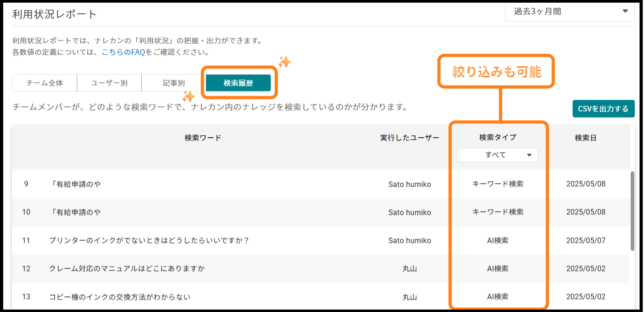Click date 2025/05/02 in row 12
Image resolution: width=644 pixels, height=312 pixels.
coord(586,269)
